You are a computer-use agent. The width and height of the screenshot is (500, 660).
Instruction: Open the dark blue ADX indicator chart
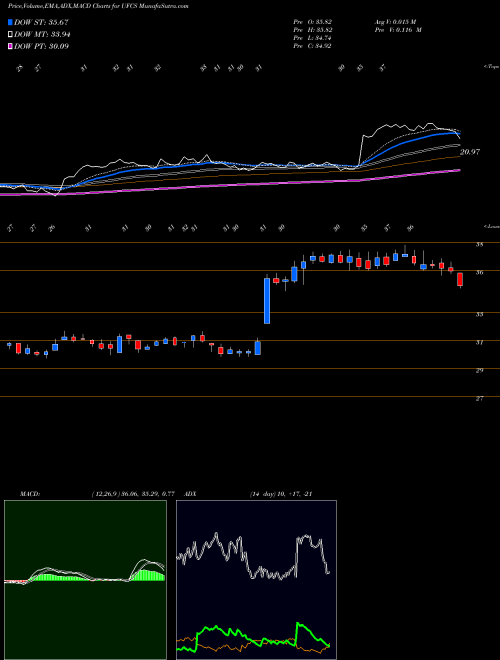pos(256,580)
